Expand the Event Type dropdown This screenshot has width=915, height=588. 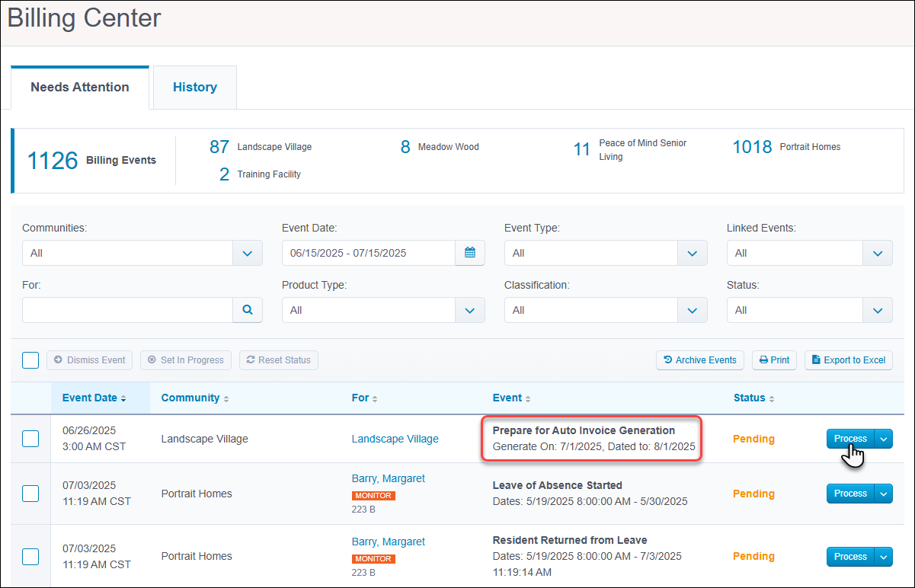[x=693, y=253]
